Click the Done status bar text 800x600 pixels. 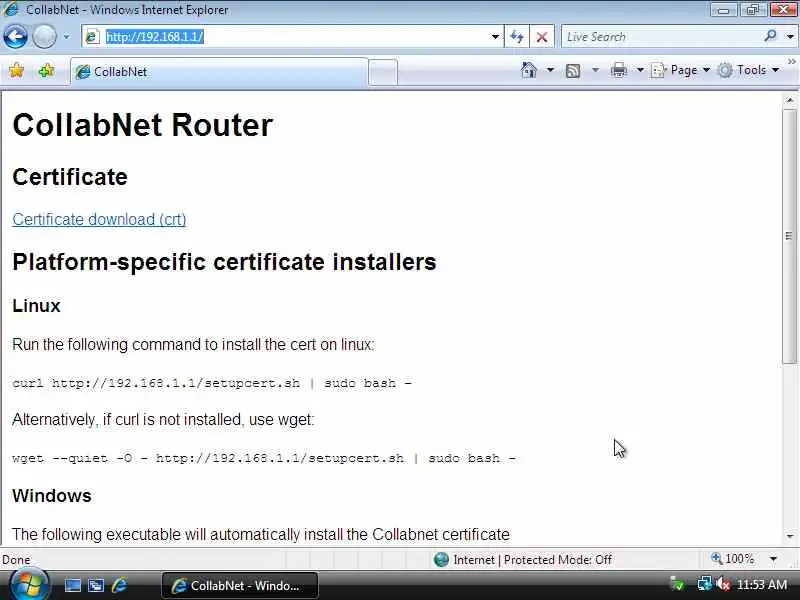click(16, 560)
